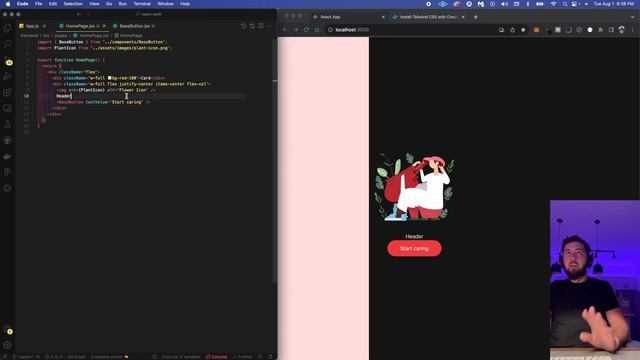Open the Apple menu
This screenshot has height=360, width=640.
[x=7, y=4]
